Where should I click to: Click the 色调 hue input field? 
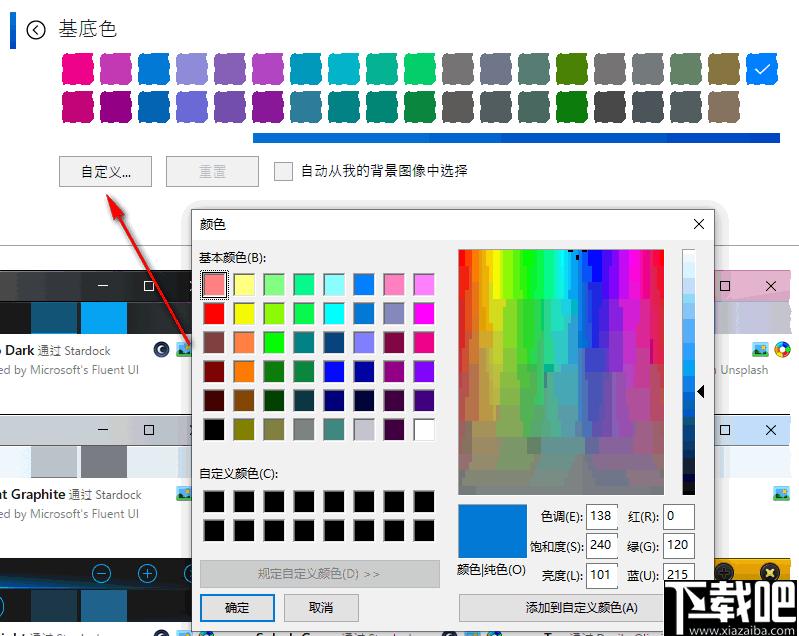[x=602, y=517]
